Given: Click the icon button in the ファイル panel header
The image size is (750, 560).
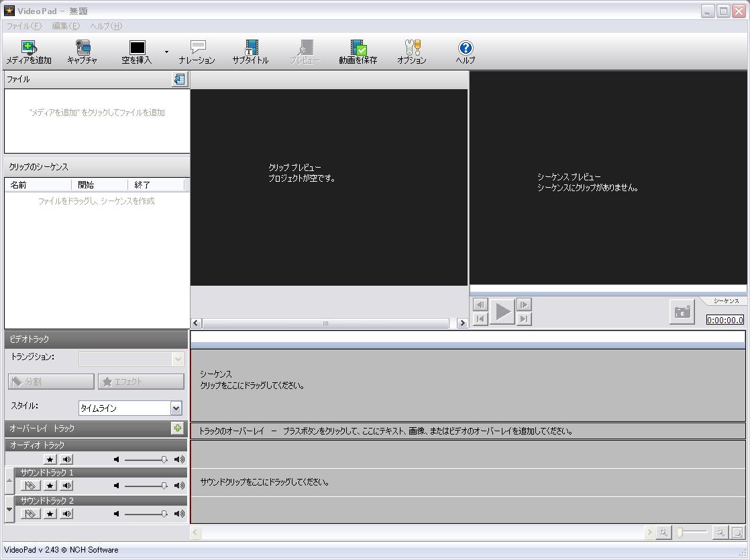Looking at the screenshot, I should coord(180,79).
